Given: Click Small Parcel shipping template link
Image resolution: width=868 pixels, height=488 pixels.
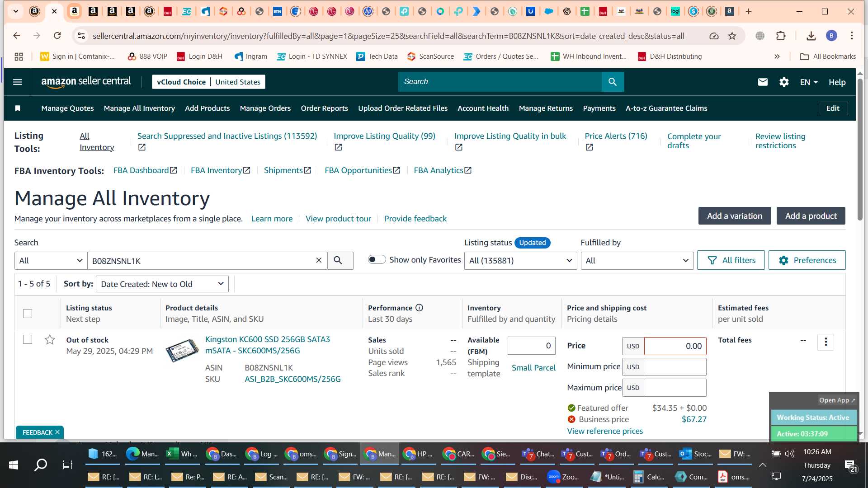Looking at the screenshot, I should (533, 368).
